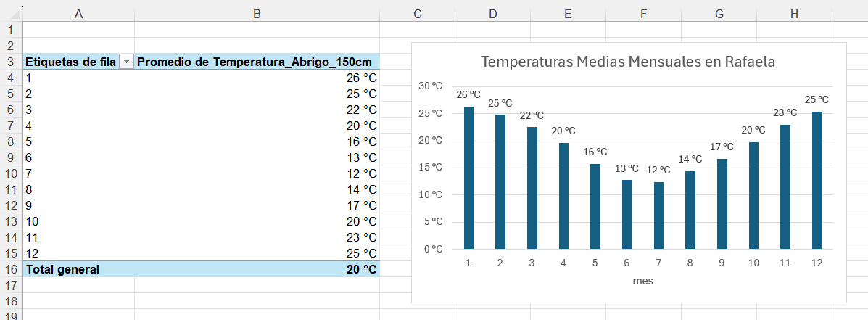Click the Total general cell

click(78, 270)
